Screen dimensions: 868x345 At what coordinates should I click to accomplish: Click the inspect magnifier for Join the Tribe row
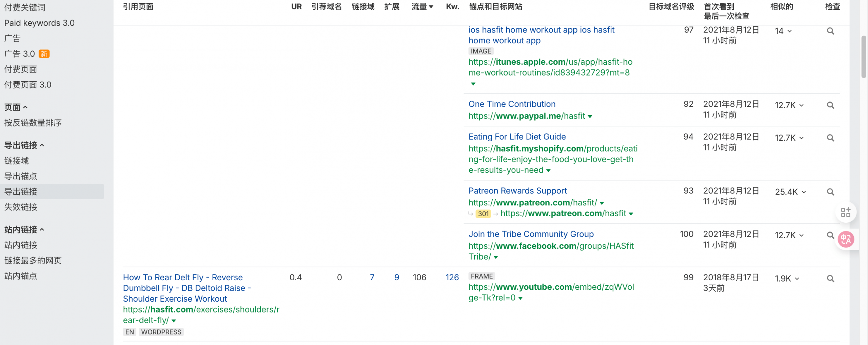pyautogui.click(x=830, y=235)
